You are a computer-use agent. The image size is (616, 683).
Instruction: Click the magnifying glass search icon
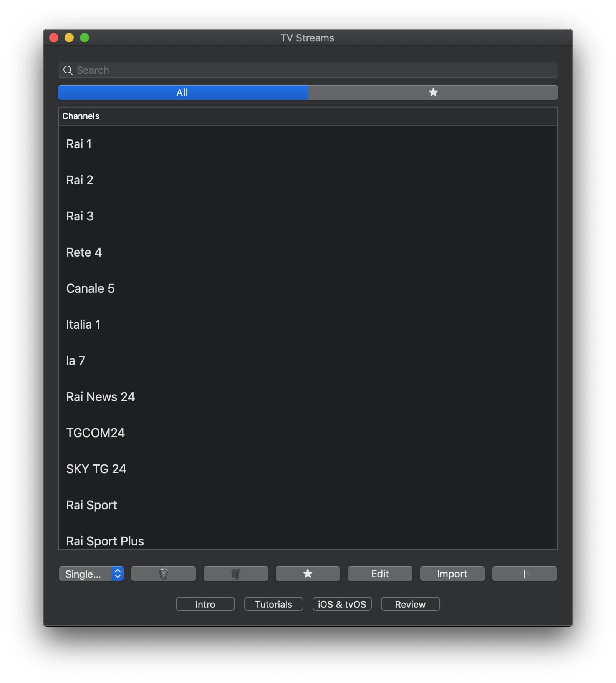(x=68, y=70)
